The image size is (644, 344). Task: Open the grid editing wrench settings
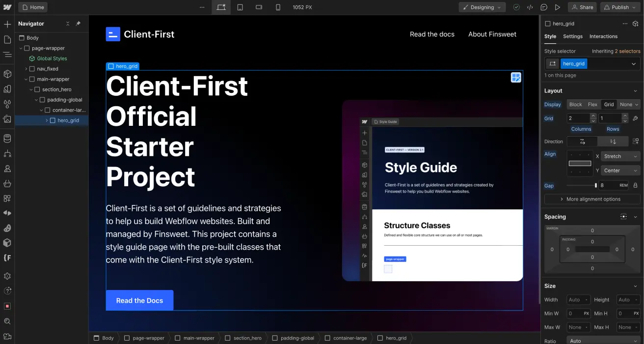click(x=636, y=118)
